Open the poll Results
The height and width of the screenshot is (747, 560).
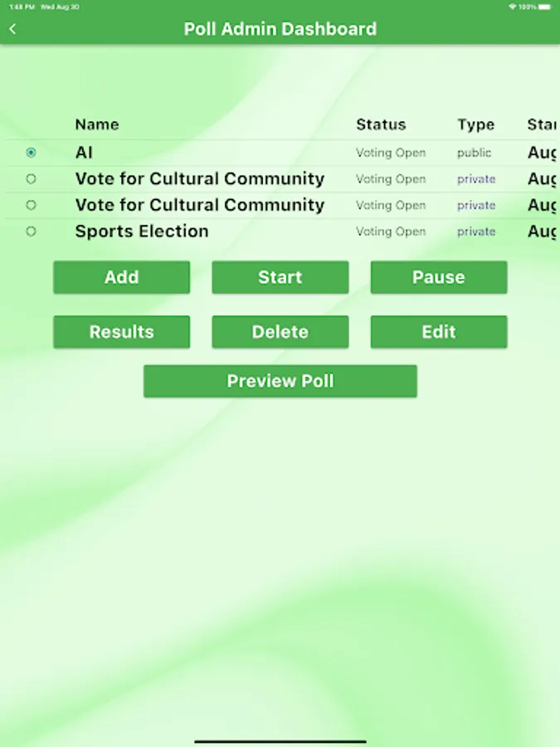click(121, 332)
